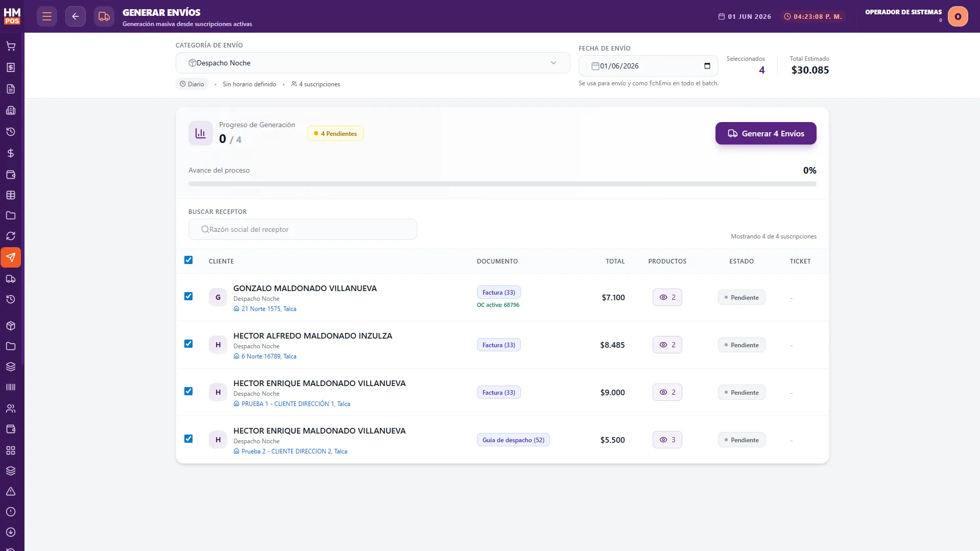Open the hamburger menu in header

47,16
